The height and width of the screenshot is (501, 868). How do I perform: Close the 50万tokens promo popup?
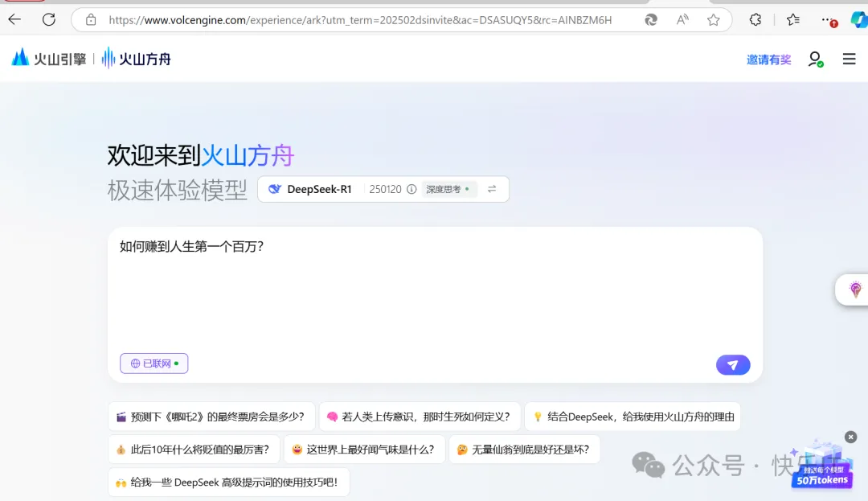click(x=851, y=437)
